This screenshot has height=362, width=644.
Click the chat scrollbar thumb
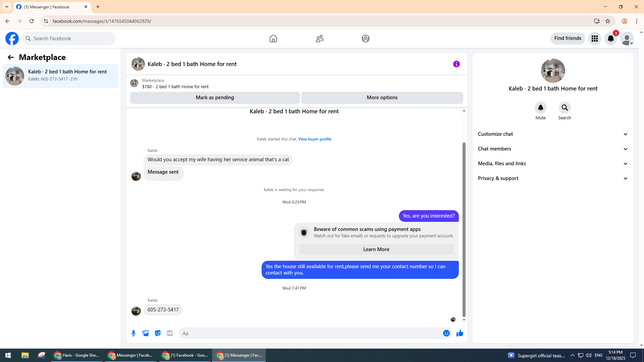pyautogui.click(x=464, y=230)
